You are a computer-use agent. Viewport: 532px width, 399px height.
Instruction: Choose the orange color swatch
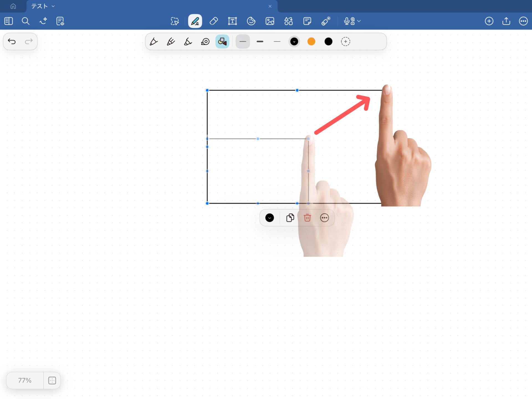(311, 42)
